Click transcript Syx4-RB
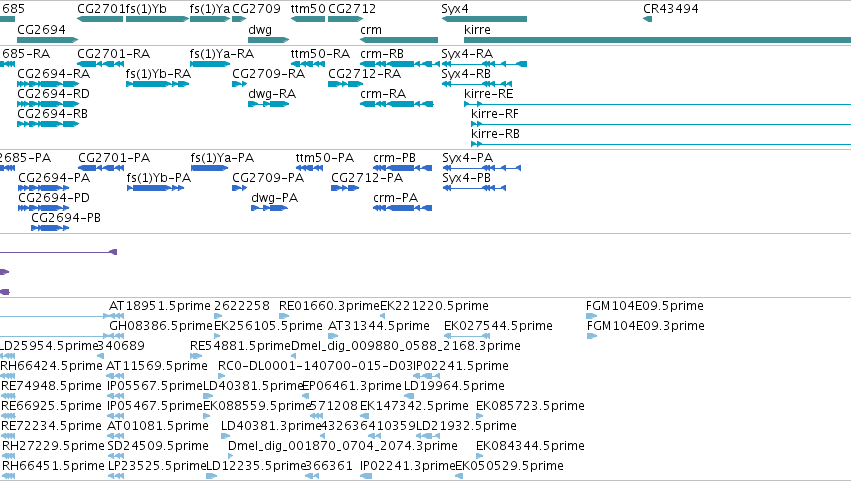This screenshot has height=481, width=851. pyautogui.click(x=477, y=84)
